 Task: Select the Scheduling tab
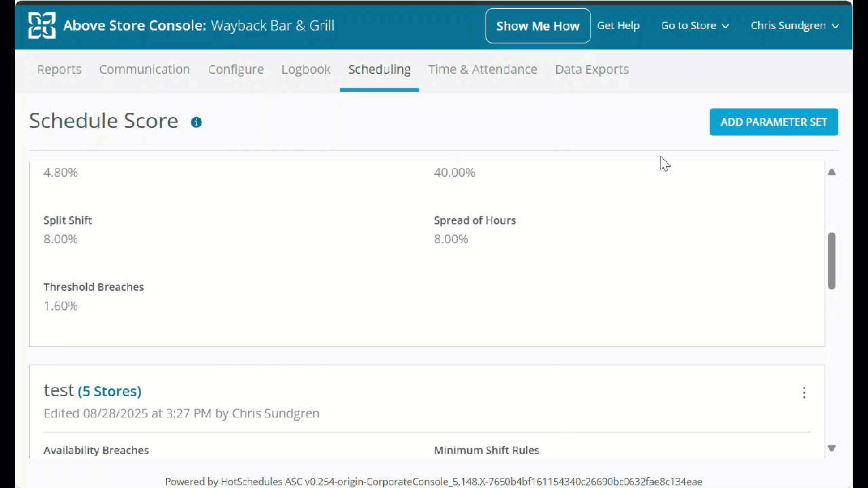pyautogui.click(x=379, y=69)
